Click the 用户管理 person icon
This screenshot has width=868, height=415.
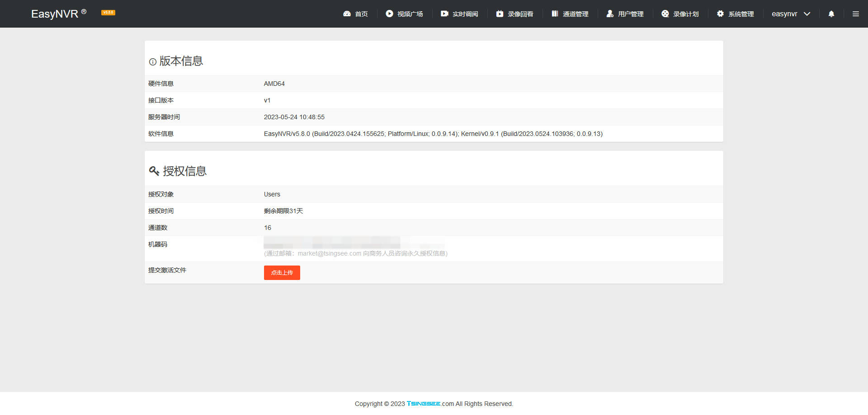pyautogui.click(x=610, y=14)
